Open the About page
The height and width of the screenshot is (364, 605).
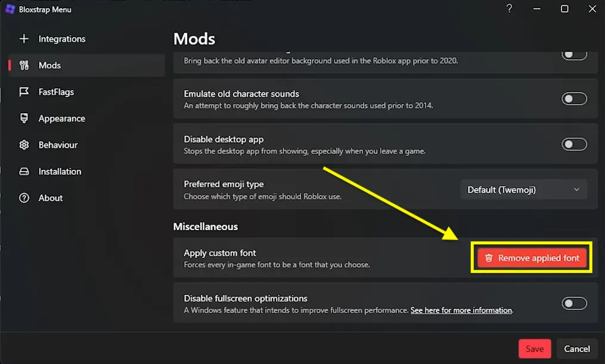click(x=51, y=198)
